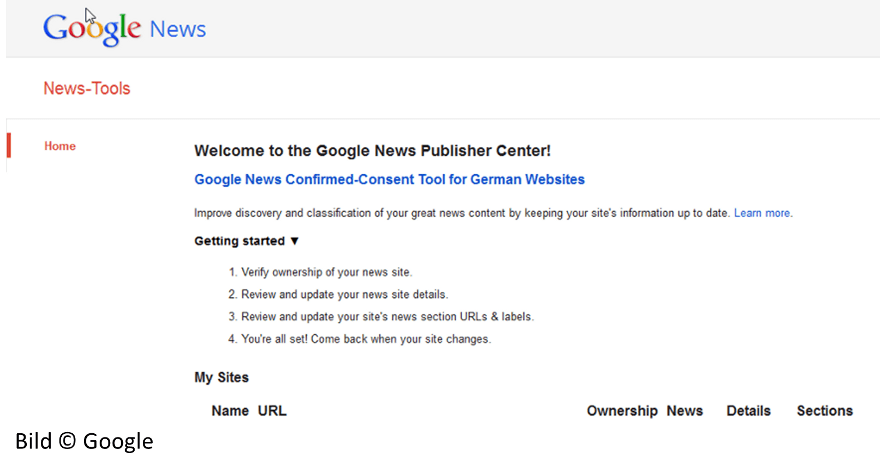This screenshot has width=880, height=470.
Task: Click the Name column header
Action: [x=230, y=410]
